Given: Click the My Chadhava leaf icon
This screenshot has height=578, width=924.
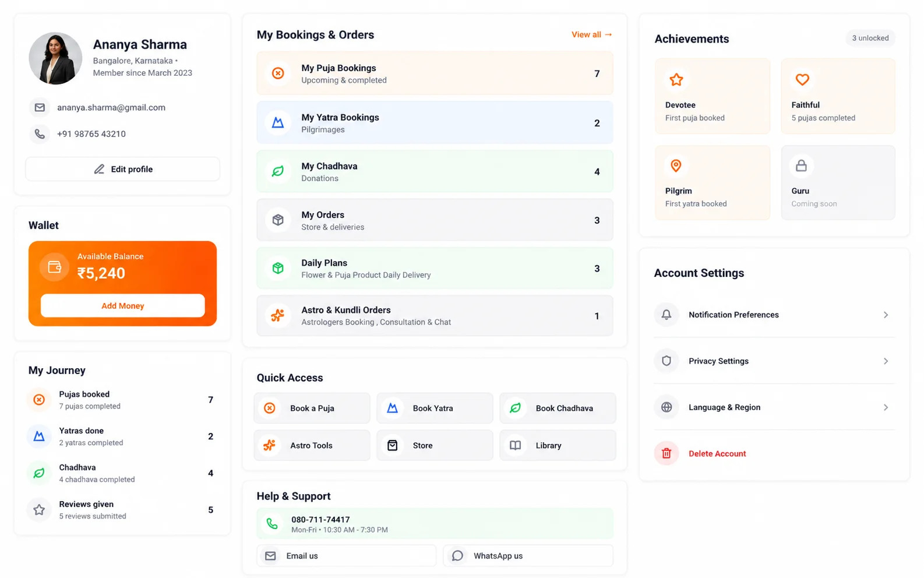Looking at the screenshot, I should [x=278, y=171].
